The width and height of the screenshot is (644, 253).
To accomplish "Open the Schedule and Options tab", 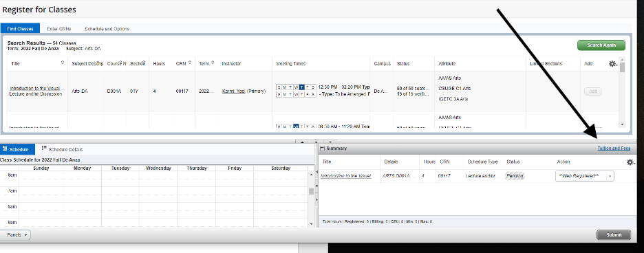I will click(x=107, y=29).
